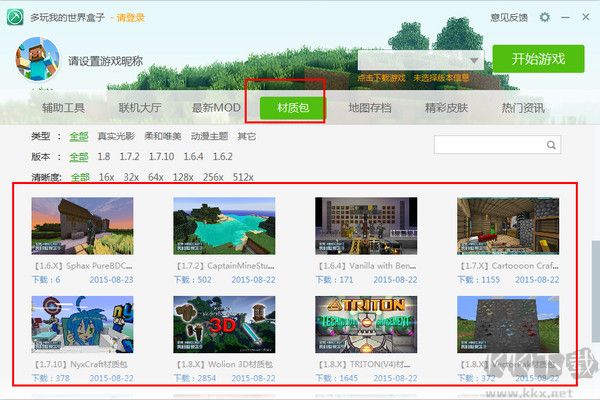
Task: Filter version by 1.7.10
Action: coord(161,157)
